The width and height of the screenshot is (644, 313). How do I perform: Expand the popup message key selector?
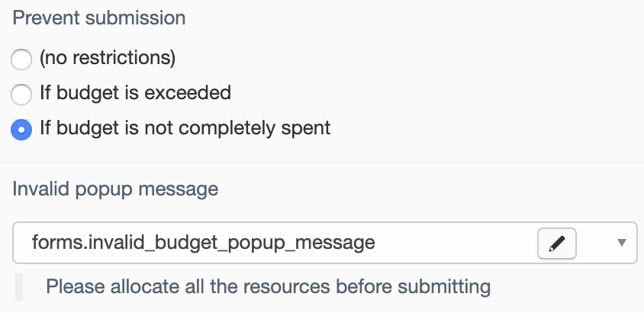click(x=621, y=243)
